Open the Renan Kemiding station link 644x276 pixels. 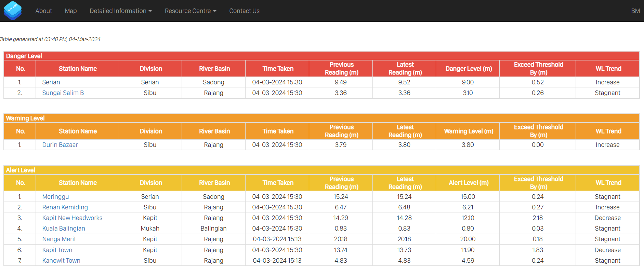(x=65, y=207)
